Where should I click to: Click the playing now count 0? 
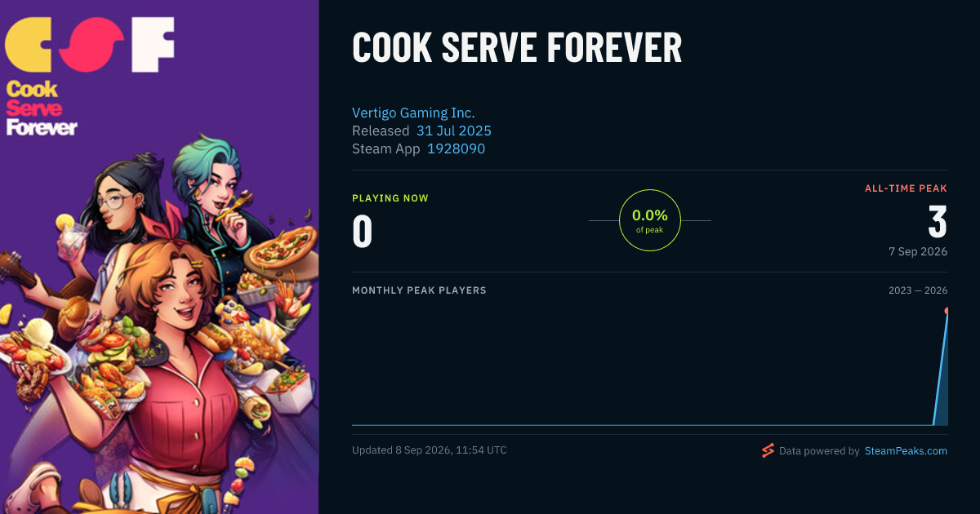(x=363, y=231)
